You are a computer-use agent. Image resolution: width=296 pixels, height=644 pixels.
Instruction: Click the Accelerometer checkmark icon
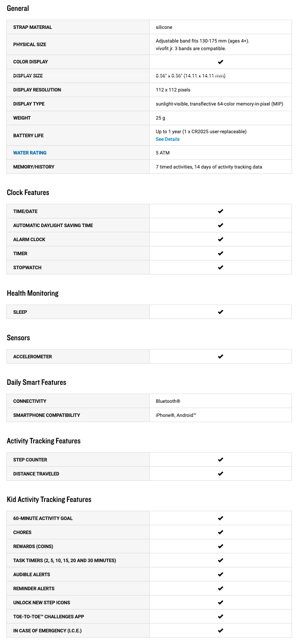pyautogui.click(x=220, y=357)
